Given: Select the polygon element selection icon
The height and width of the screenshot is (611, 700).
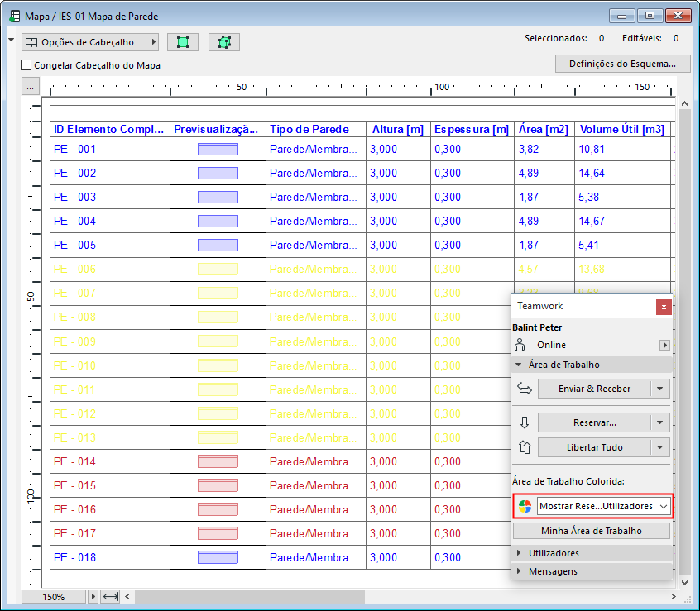Looking at the screenshot, I should (223, 41).
